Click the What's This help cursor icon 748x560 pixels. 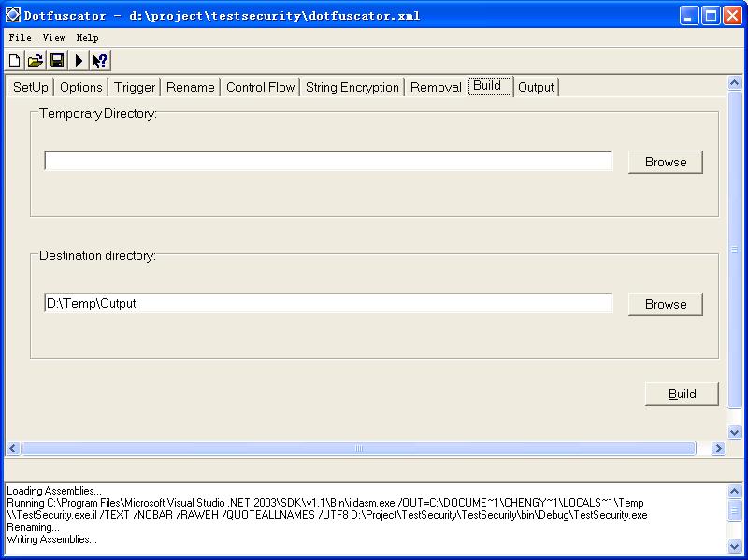point(99,61)
